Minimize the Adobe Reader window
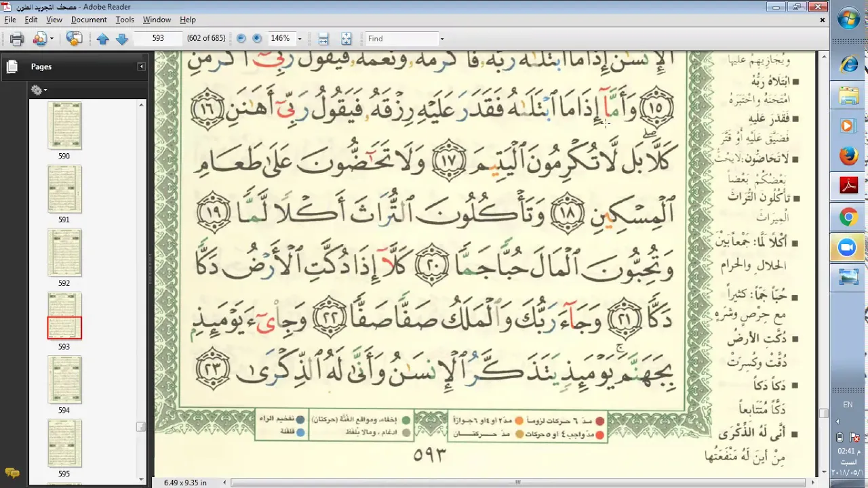Screen dimensions: 868x488 pyautogui.click(x=777, y=6)
